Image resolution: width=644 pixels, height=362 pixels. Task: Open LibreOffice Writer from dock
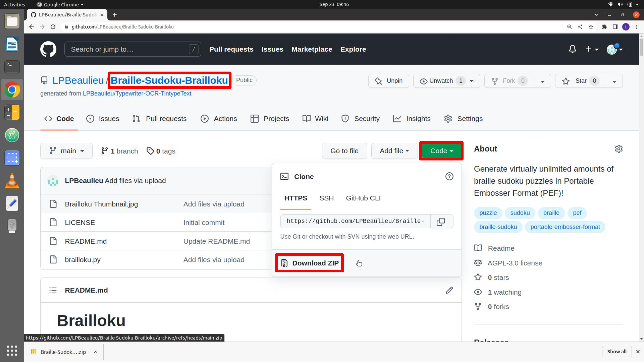[12, 44]
